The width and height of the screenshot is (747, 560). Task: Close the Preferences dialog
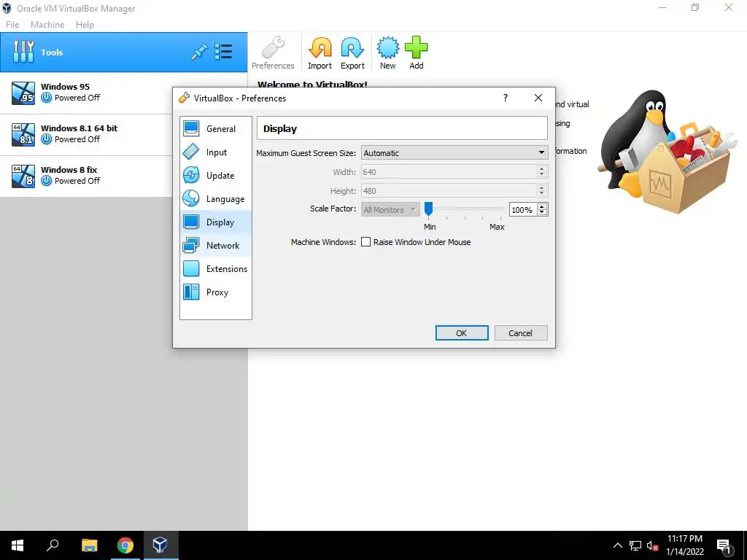[x=538, y=98]
